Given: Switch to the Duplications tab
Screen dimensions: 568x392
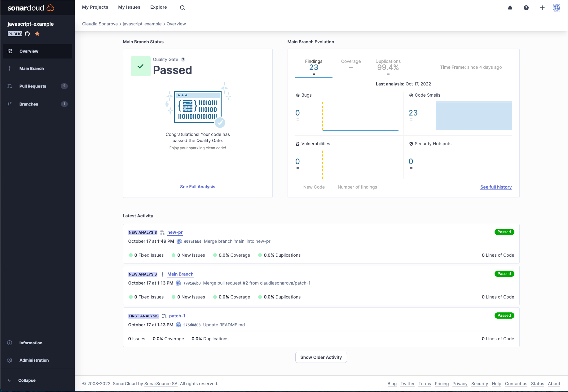Looking at the screenshot, I should pos(388,67).
